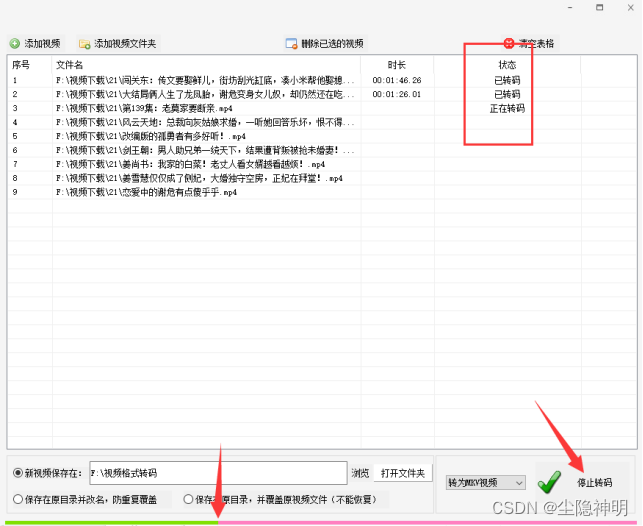Click sequence number 9 cell
This screenshot has width=643, height=526.
[x=15, y=192]
